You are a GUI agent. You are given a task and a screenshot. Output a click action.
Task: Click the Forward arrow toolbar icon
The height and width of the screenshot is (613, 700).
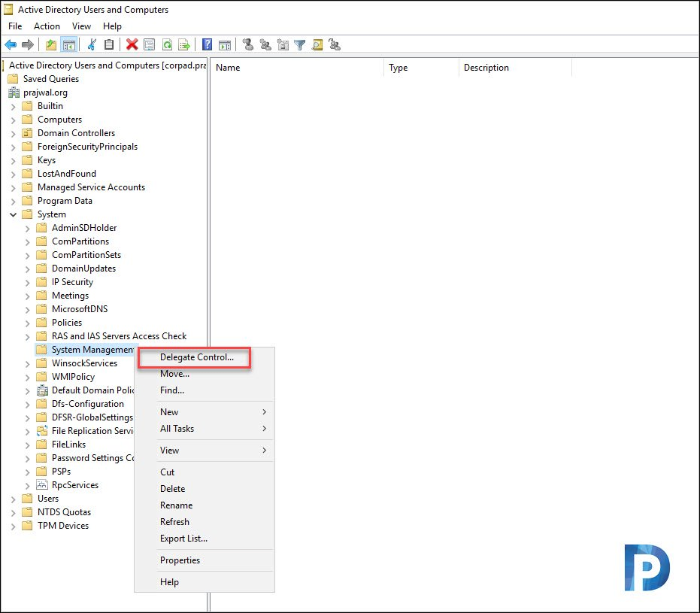click(x=28, y=44)
